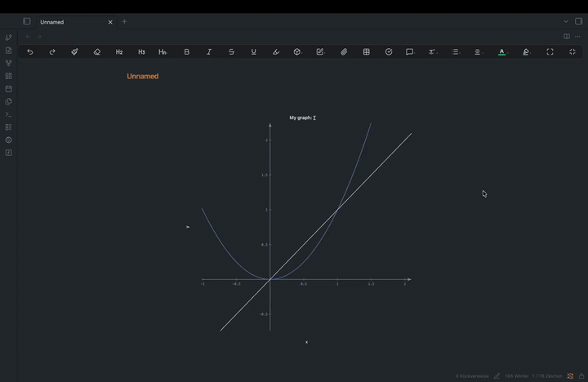Click the lock icon in status bar
The image size is (588, 382).
[x=581, y=376]
